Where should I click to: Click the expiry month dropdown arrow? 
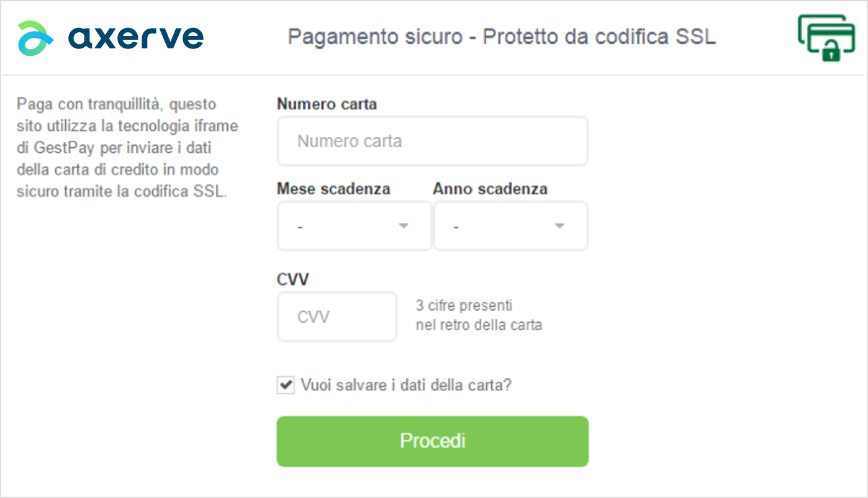pyautogui.click(x=404, y=226)
